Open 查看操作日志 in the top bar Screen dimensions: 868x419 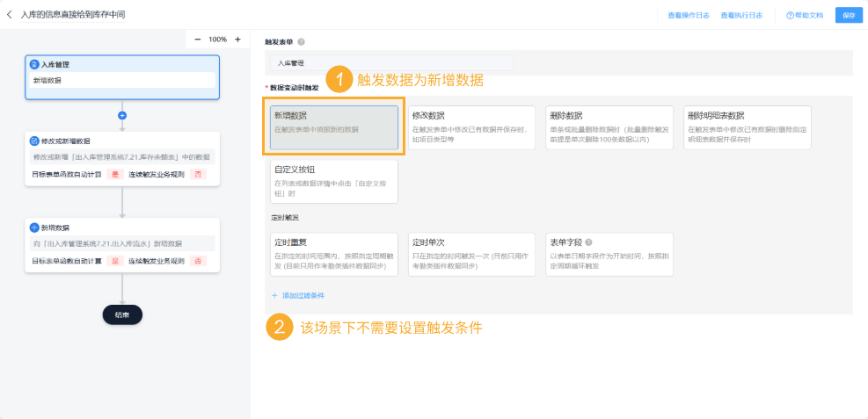pos(687,15)
